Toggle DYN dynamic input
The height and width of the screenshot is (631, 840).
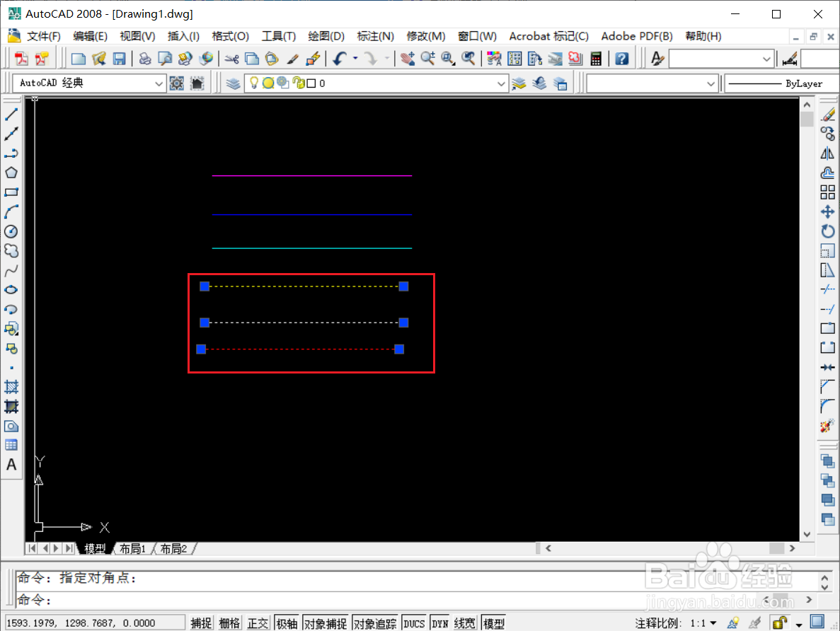click(440, 623)
